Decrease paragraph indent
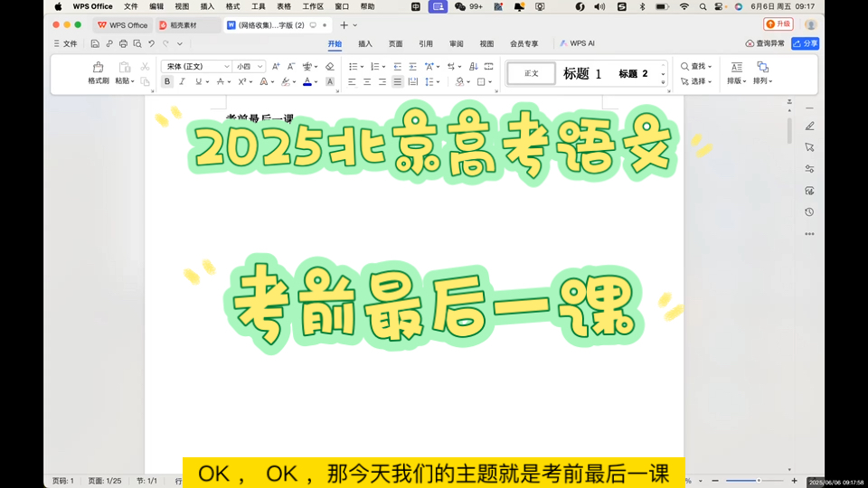Screen dimensions: 868x488 click(398, 66)
